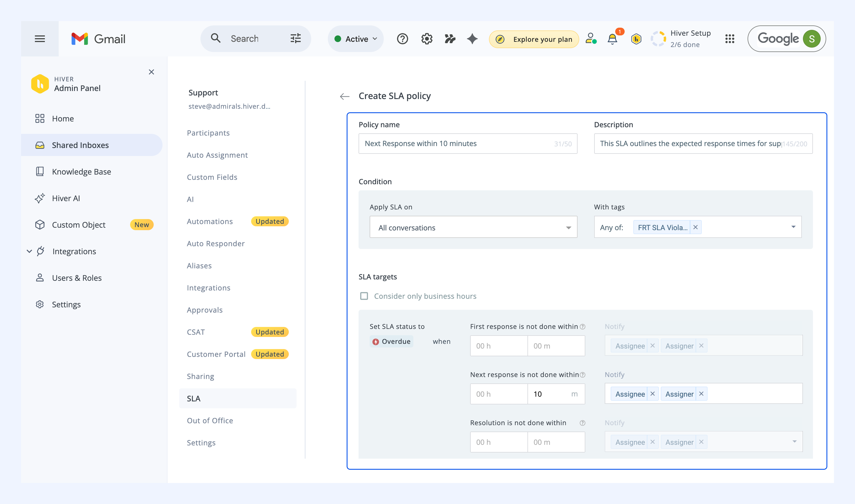Remove Assignee from First response notify
The image size is (855, 504).
[x=652, y=345]
